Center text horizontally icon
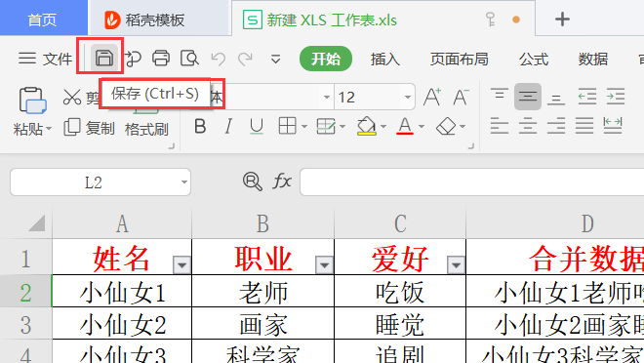Image resolution: width=644 pixels, height=363 pixels. [527, 126]
